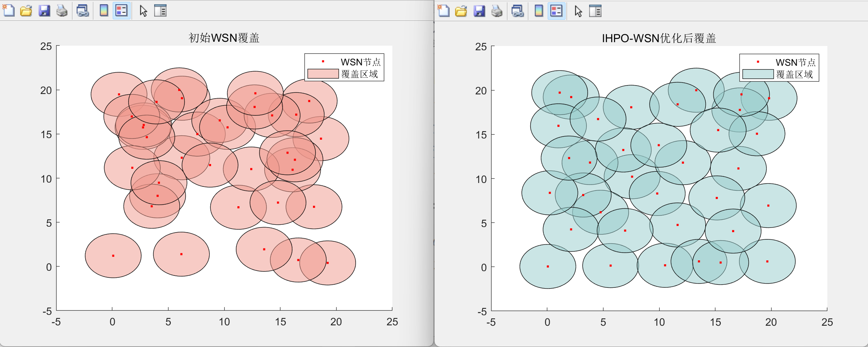Click Print Figure icon in right window

click(497, 11)
